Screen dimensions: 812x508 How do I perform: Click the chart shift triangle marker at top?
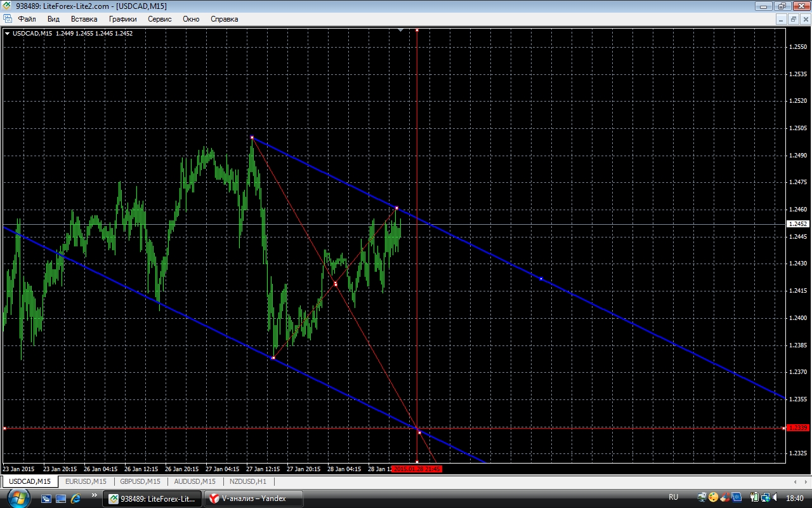(x=400, y=30)
